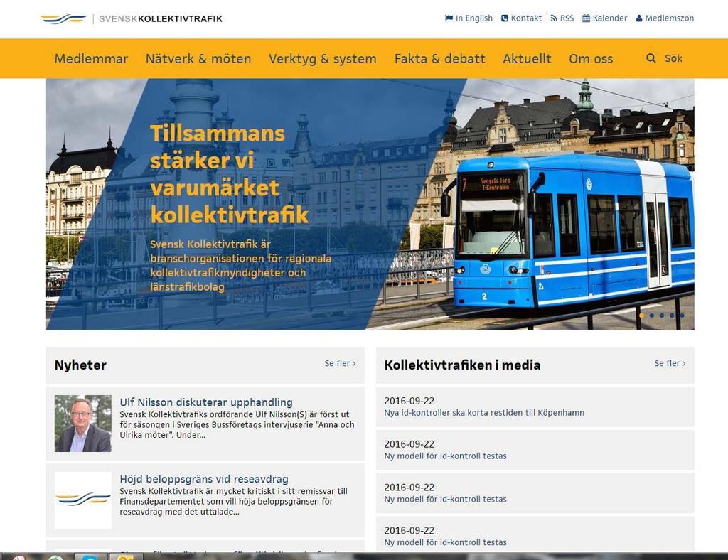Click the search magnifier icon
The height and width of the screenshot is (560, 728).
(x=651, y=58)
